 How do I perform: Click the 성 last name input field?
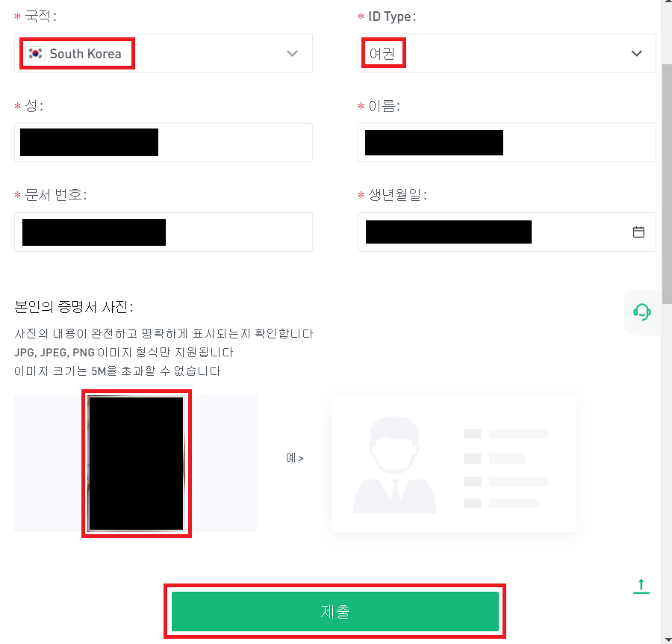(x=164, y=143)
